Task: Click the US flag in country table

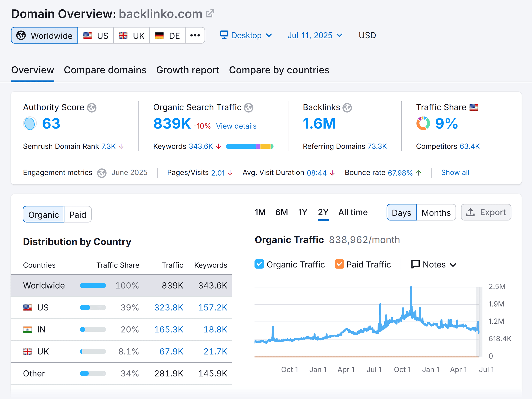Action: coord(27,308)
